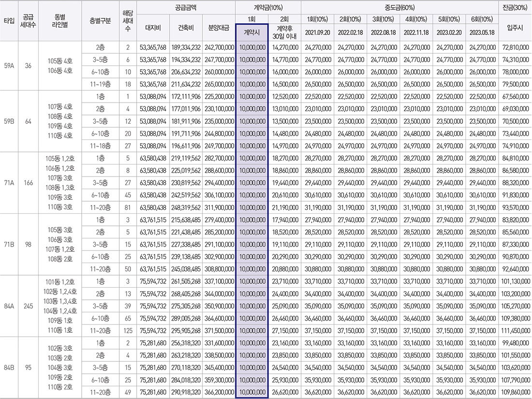Select the 84B type cell
This screenshot has height=399, width=532.
[9, 368]
